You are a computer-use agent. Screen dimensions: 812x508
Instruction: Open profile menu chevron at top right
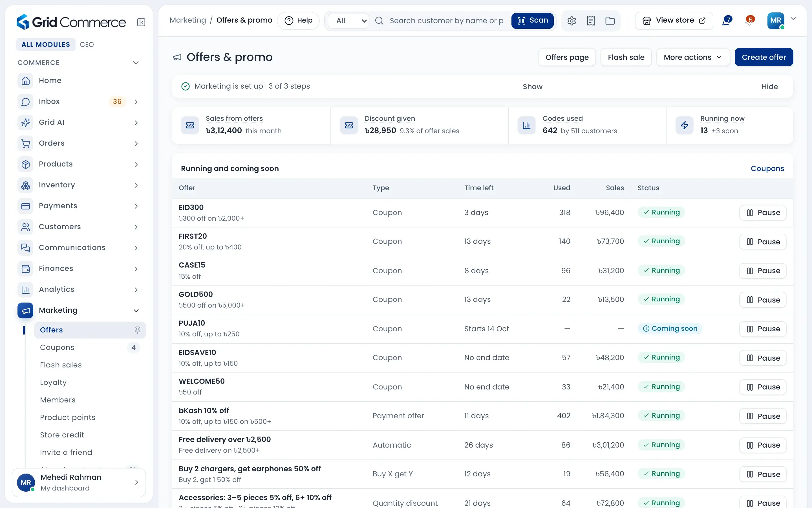(x=793, y=19)
